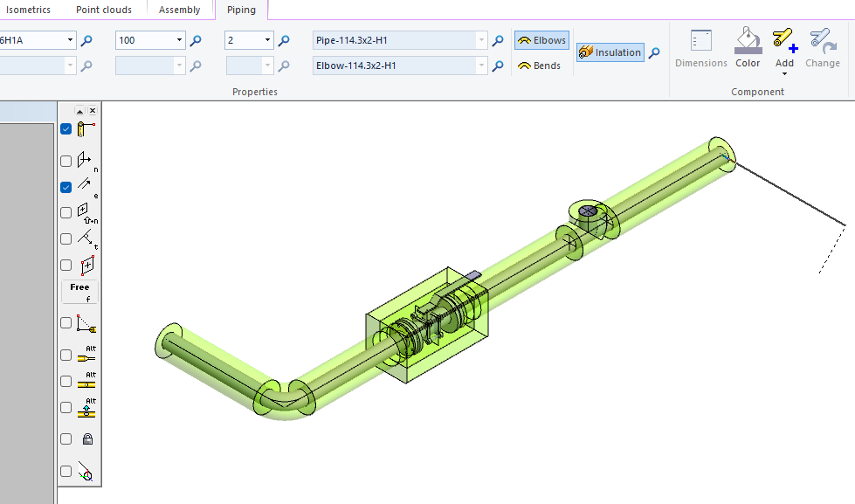855x504 pixels.
Task: Click the magnifier next to Pipe-114.3x2-H1
Action: click(x=497, y=39)
